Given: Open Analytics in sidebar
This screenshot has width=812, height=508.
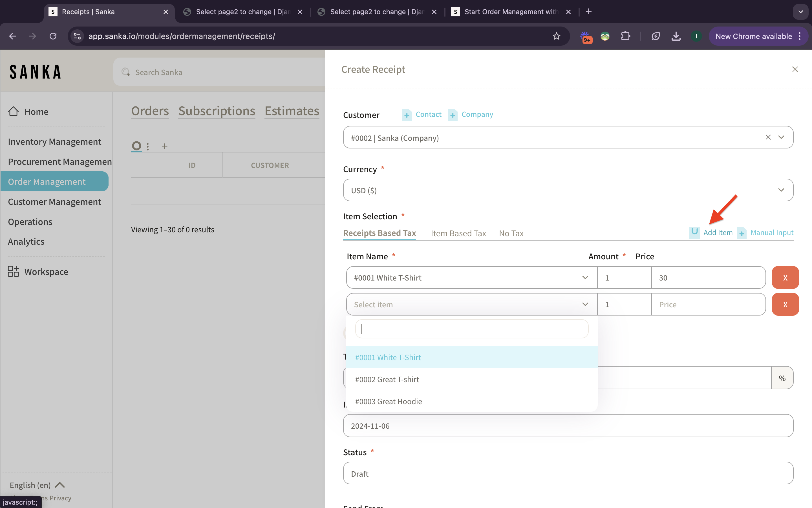Looking at the screenshot, I should pos(26,242).
